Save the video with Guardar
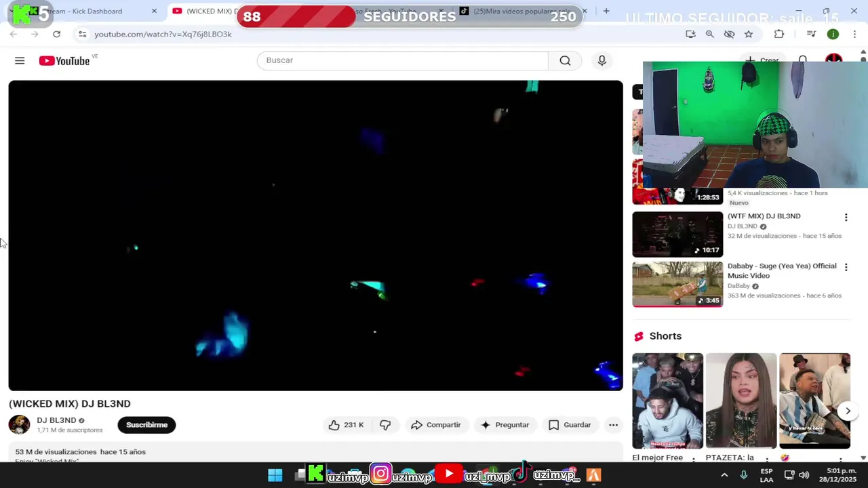This screenshot has height=488, width=868. [x=570, y=425]
